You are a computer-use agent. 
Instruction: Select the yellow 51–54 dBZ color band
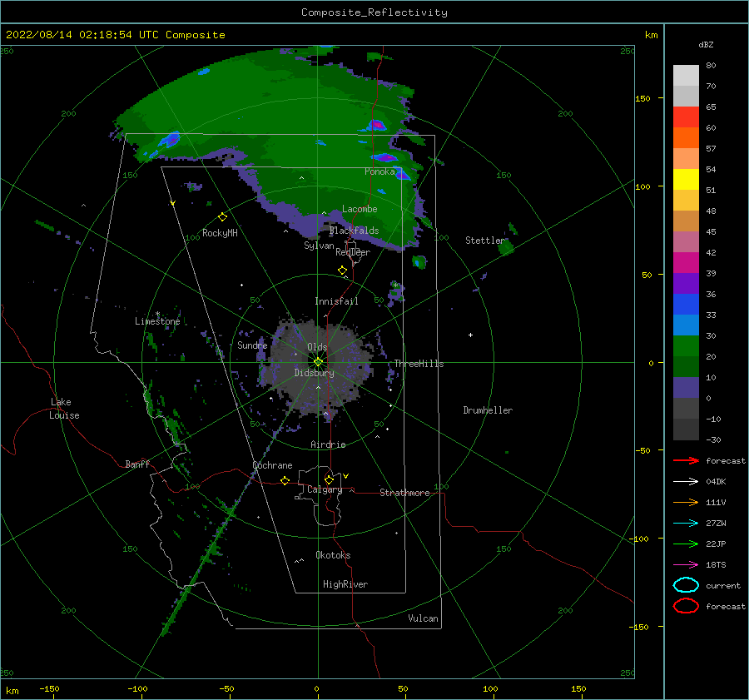(686, 180)
